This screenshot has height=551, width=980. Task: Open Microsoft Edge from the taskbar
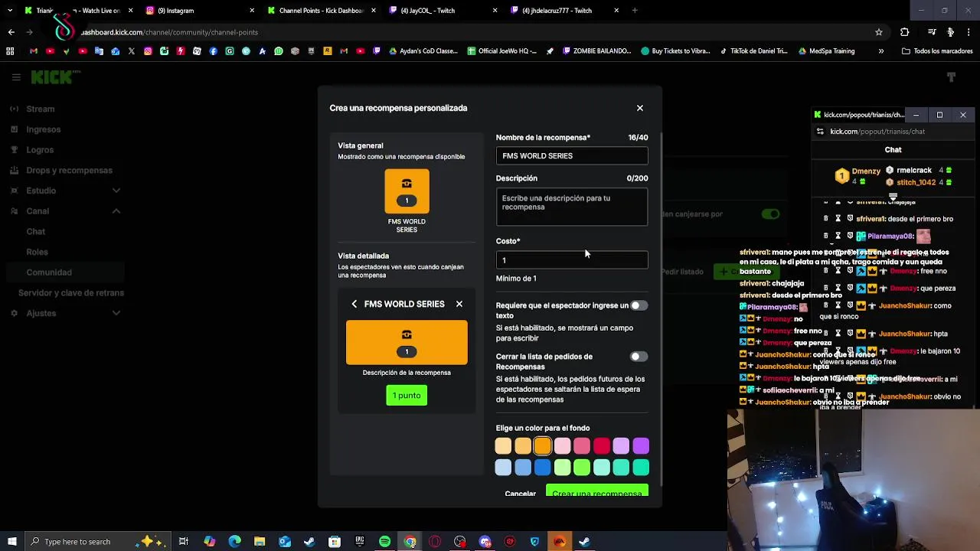click(x=234, y=542)
